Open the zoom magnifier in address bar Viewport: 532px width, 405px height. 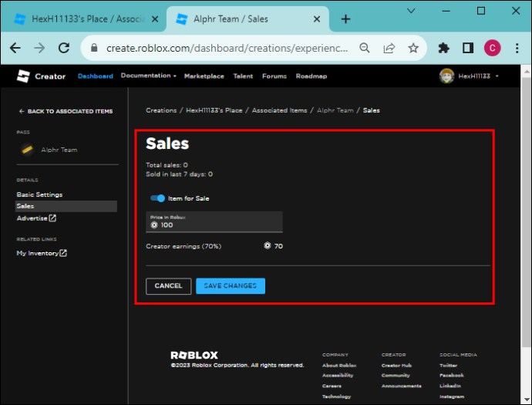(x=365, y=48)
